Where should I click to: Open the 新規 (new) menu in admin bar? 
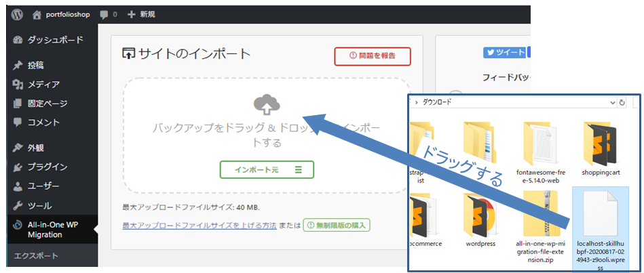click(x=141, y=15)
